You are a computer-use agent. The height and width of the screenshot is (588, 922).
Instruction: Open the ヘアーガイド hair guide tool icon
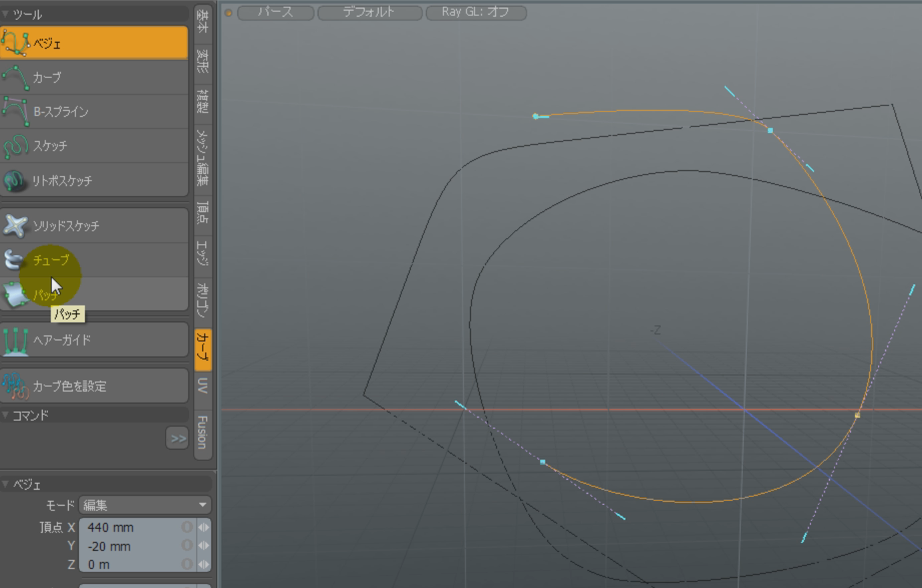tap(15, 340)
